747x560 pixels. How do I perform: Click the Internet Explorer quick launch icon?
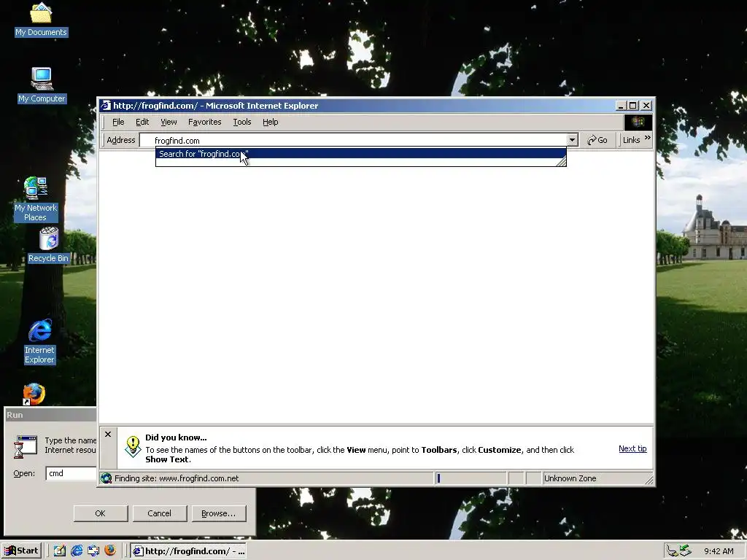coord(77,551)
